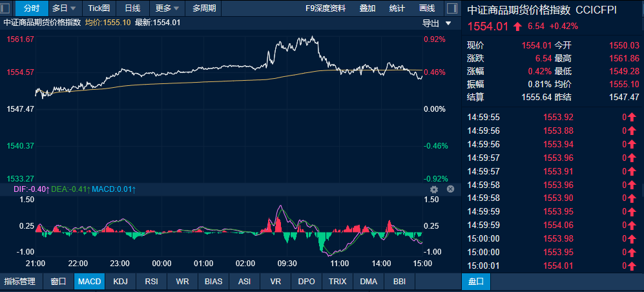Open F9深度资料
644x292 pixels.
pos(326,8)
